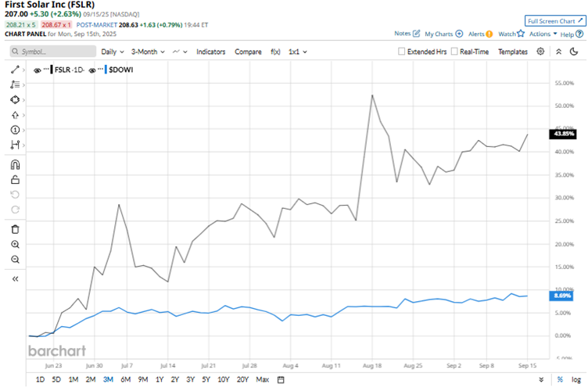
Task: Add to Watch list star
Action: (x=511, y=34)
